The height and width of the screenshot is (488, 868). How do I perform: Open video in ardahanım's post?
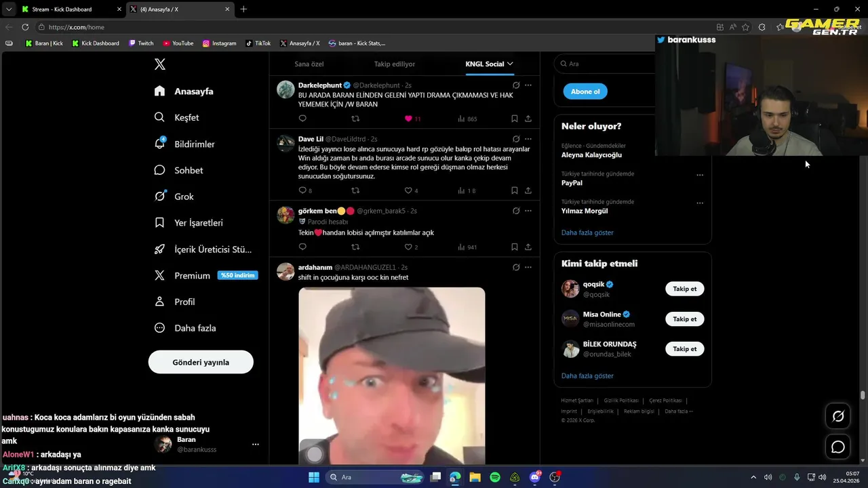coord(392,375)
